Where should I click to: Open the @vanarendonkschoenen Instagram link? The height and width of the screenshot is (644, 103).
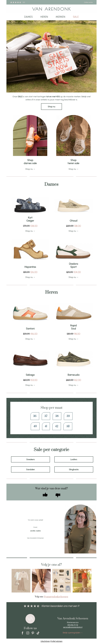(x=56, y=596)
